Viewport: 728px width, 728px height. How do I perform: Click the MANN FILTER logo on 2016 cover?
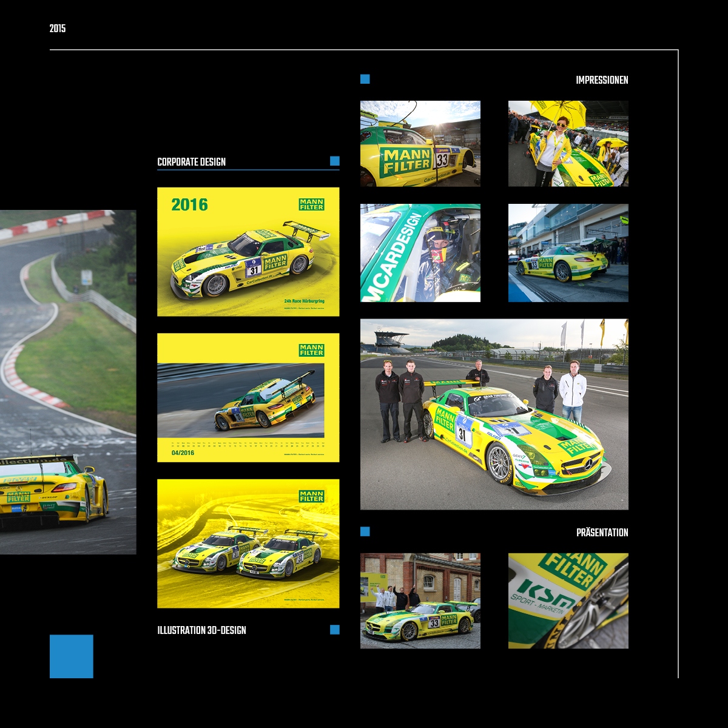311,204
